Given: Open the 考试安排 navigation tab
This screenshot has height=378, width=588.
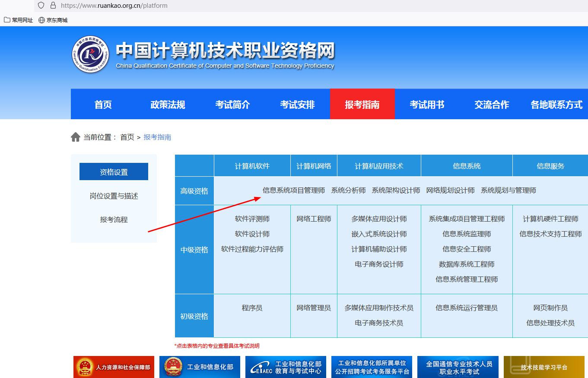Looking at the screenshot, I should point(297,105).
